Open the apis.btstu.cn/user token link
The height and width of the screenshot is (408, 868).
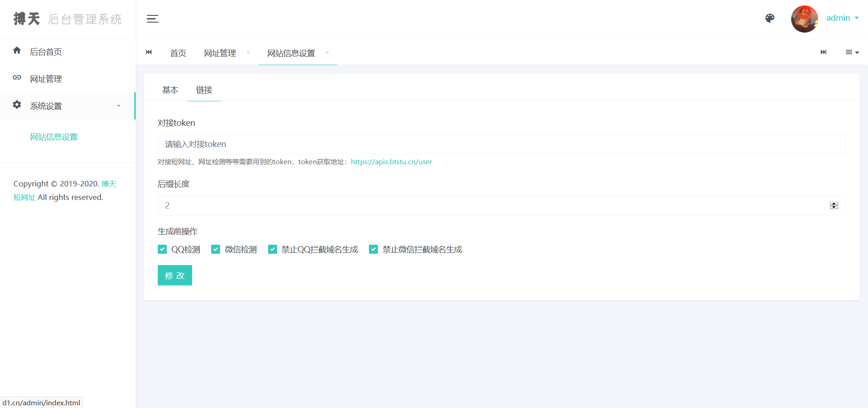click(391, 162)
